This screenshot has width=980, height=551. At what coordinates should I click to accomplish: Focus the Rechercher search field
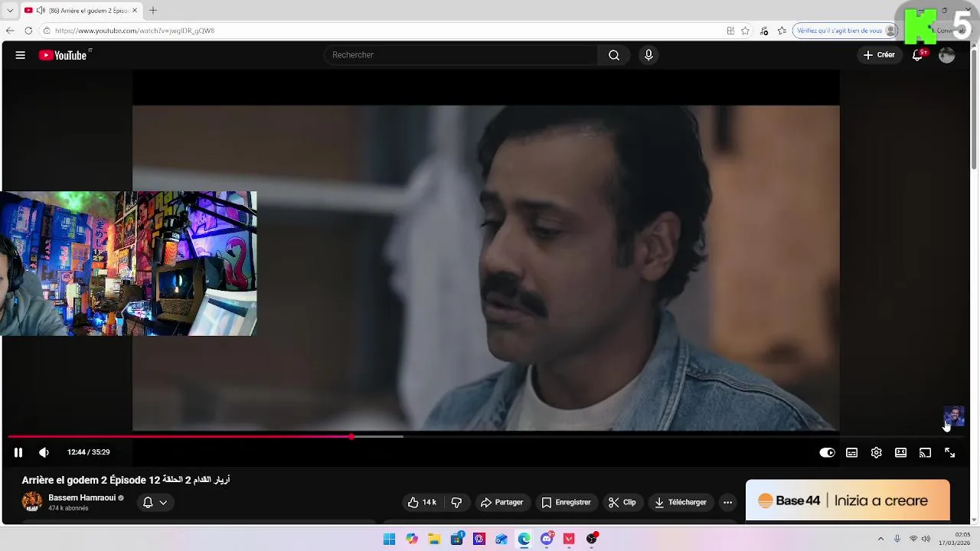click(462, 55)
